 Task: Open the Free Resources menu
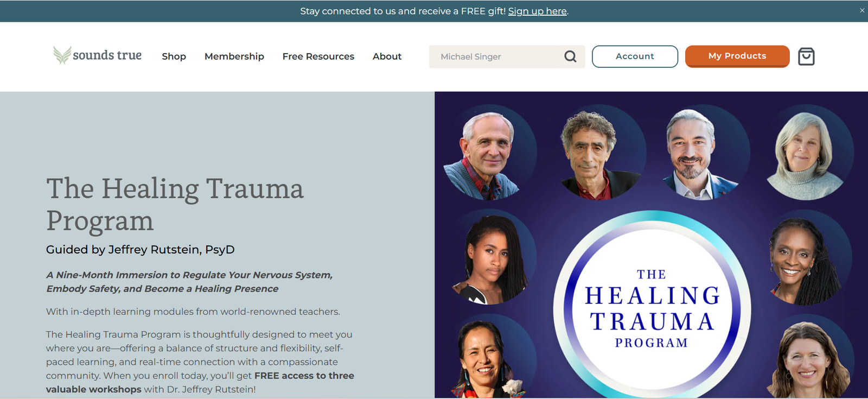pyautogui.click(x=318, y=56)
